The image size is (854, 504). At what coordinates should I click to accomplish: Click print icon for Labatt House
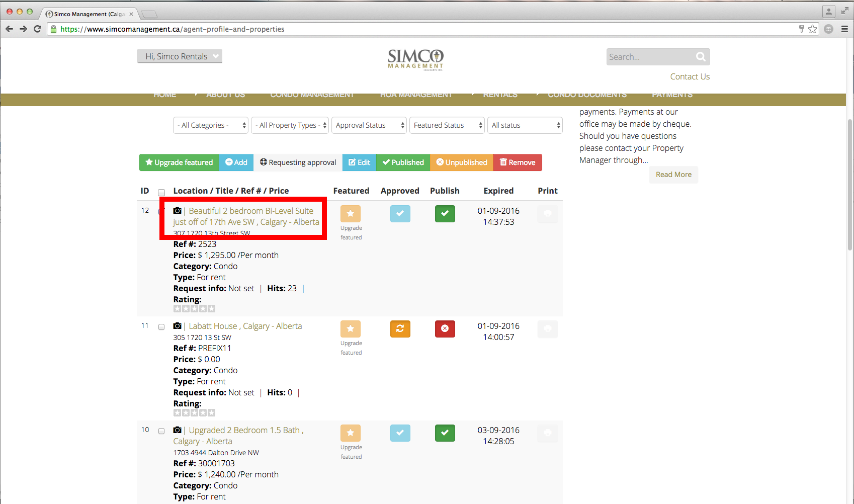point(548,329)
